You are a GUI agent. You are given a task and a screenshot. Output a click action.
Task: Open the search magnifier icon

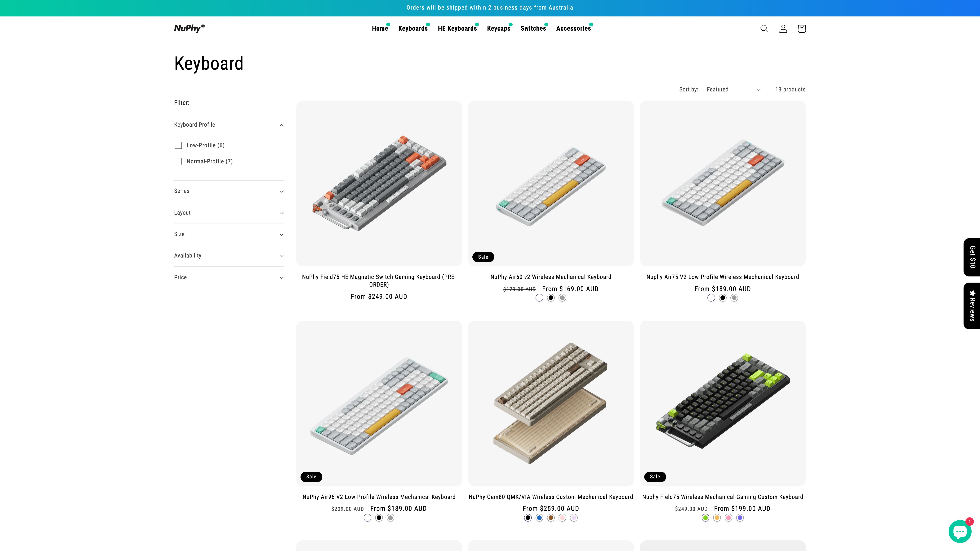[x=764, y=29]
